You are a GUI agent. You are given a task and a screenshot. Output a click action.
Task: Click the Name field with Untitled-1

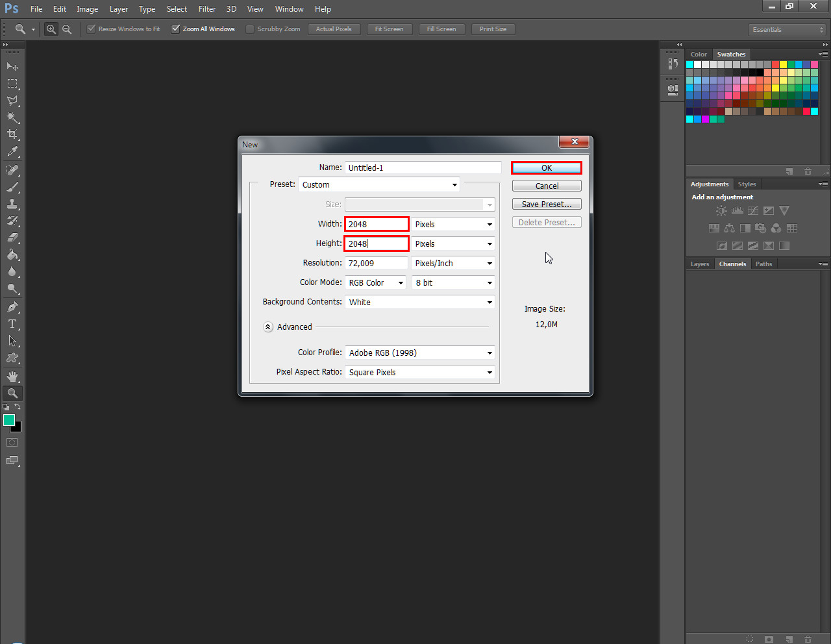pyautogui.click(x=423, y=167)
